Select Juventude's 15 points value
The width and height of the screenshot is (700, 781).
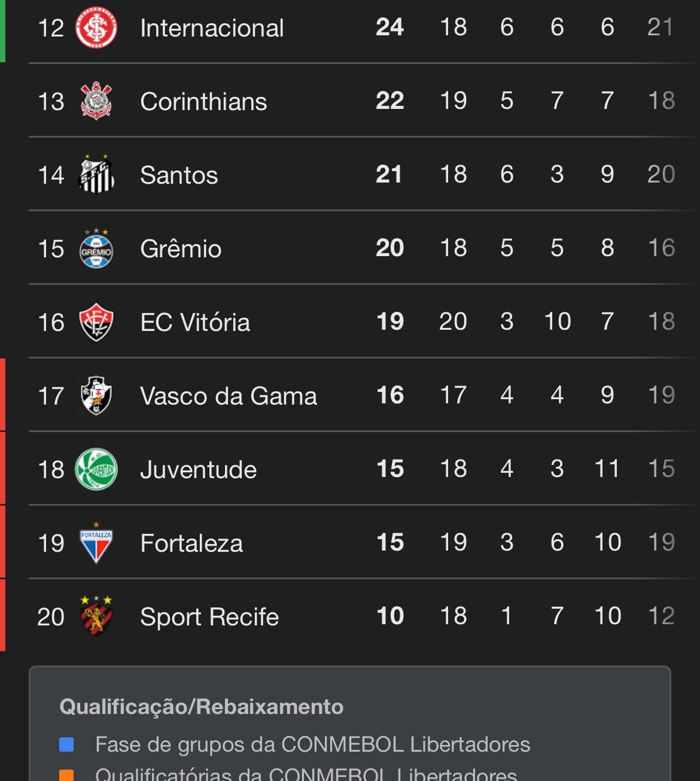point(390,469)
